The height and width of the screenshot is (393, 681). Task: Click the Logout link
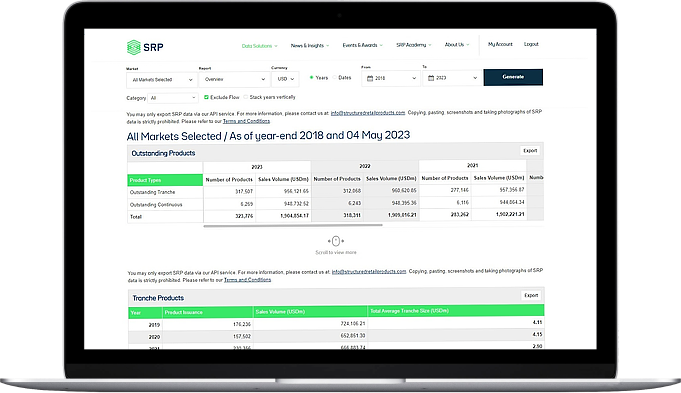pyautogui.click(x=531, y=44)
